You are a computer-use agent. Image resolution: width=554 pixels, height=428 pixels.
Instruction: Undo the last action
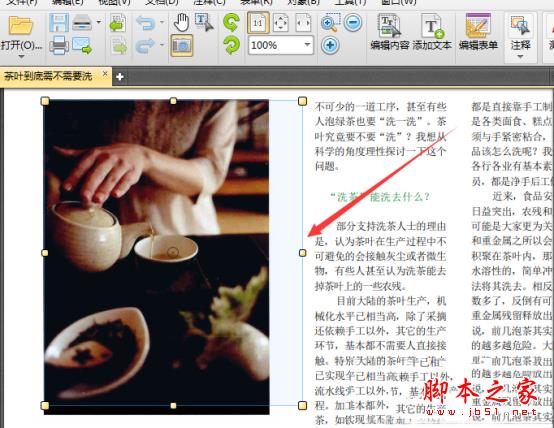click(x=145, y=23)
